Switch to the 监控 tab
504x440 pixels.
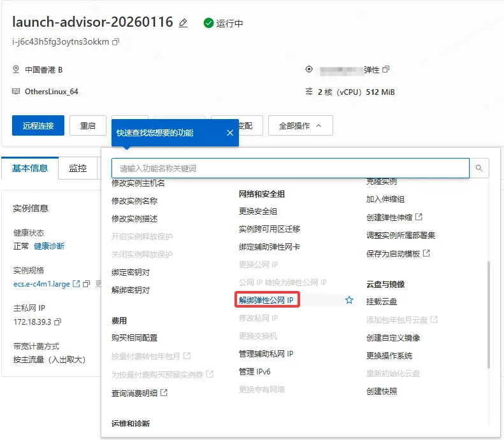pyautogui.click(x=78, y=168)
